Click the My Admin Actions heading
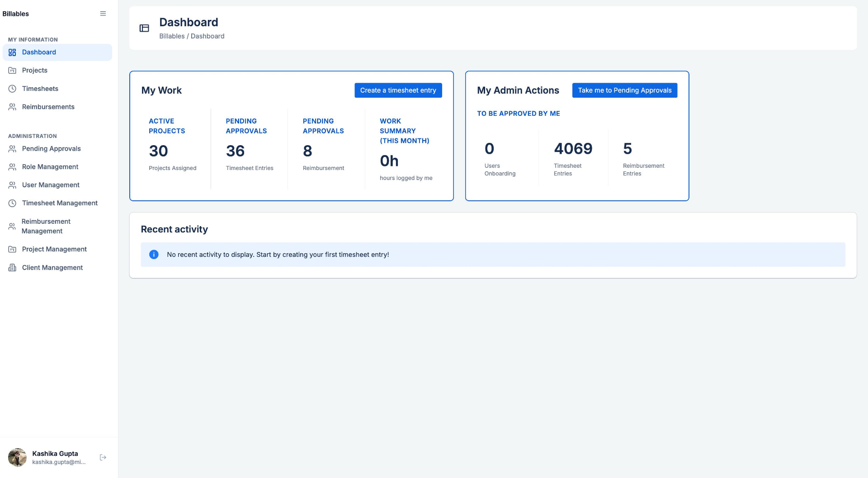Image resolution: width=868 pixels, height=478 pixels. click(518, 90)
